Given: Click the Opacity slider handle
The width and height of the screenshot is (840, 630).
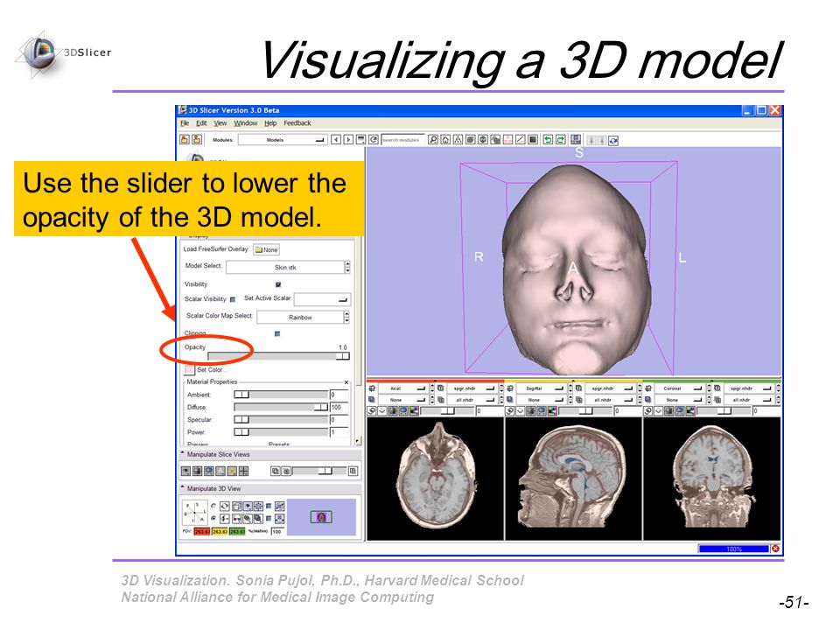Looking at the screenshot, I should point(343,356).
